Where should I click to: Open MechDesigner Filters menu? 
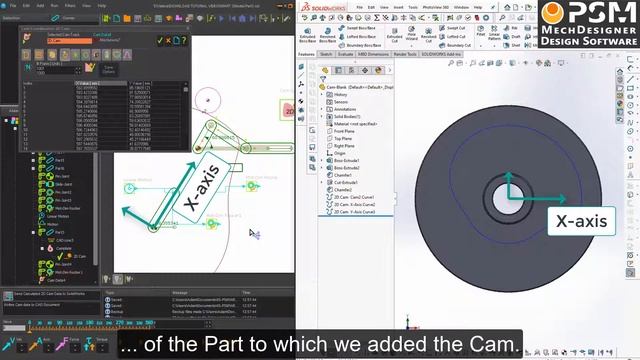point(70,6)
